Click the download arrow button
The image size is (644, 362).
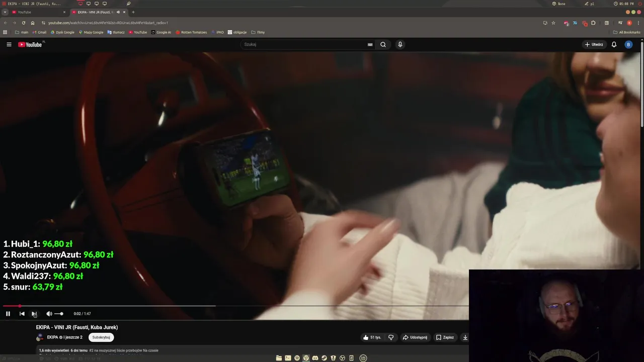click(x=465, y=337)
